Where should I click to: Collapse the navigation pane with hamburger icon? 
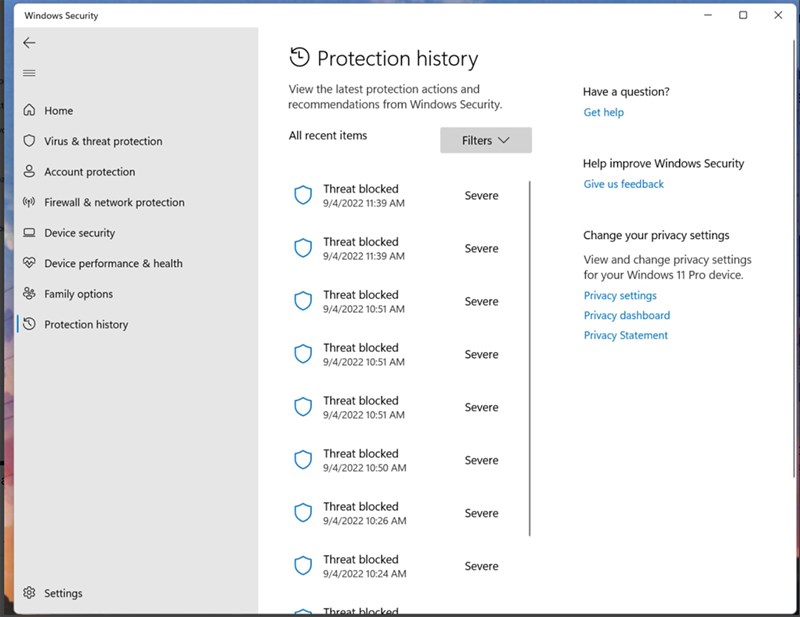[29, 72]
